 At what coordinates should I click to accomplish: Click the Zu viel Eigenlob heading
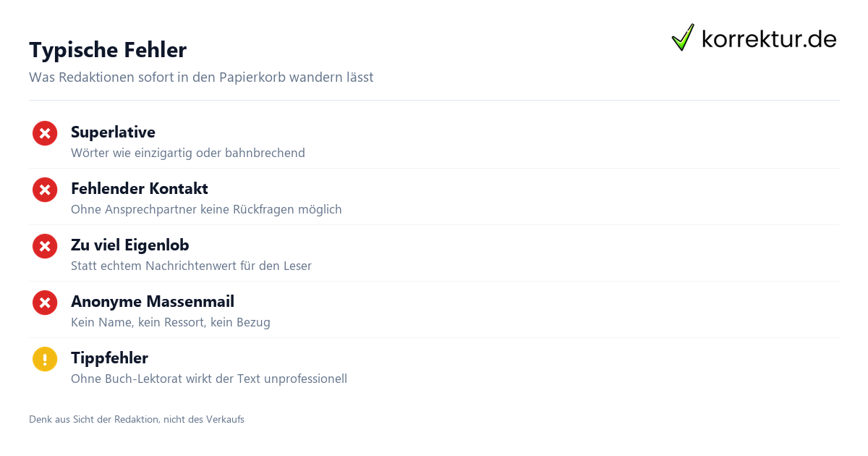[x=130, y=245]
